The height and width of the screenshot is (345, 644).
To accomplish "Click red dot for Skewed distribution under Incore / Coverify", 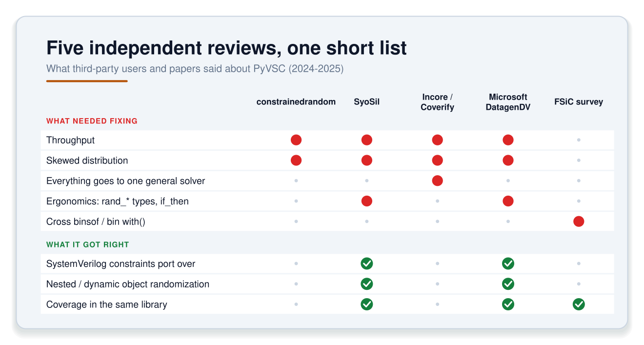I will [x=438, y=161].
